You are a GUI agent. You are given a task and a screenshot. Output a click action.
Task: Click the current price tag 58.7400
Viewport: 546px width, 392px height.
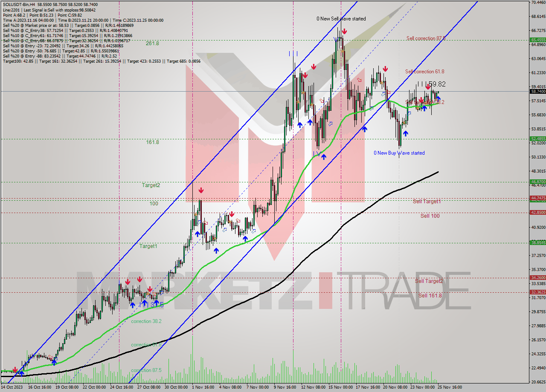tap(538, 91)
